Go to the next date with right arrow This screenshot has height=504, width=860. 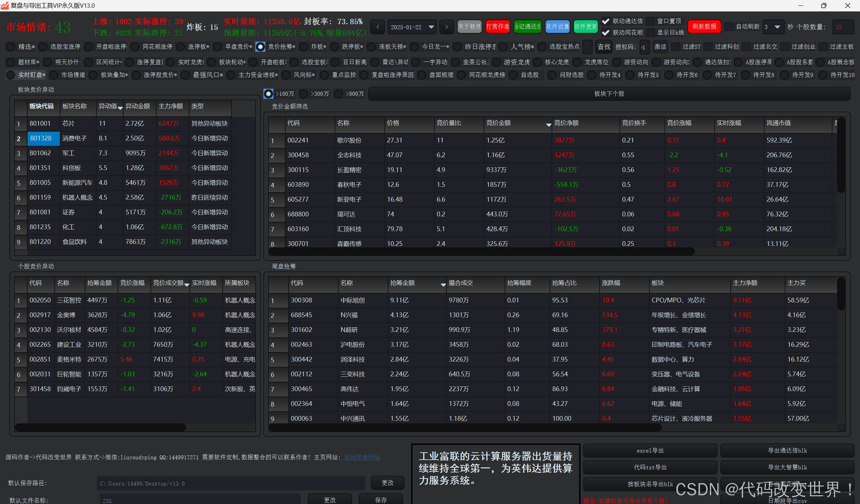pos(446,27)
